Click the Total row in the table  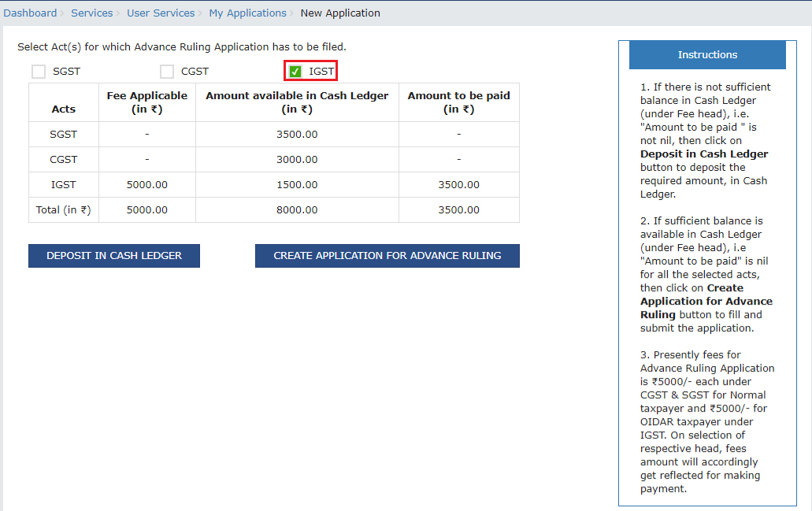click(63, 209)
